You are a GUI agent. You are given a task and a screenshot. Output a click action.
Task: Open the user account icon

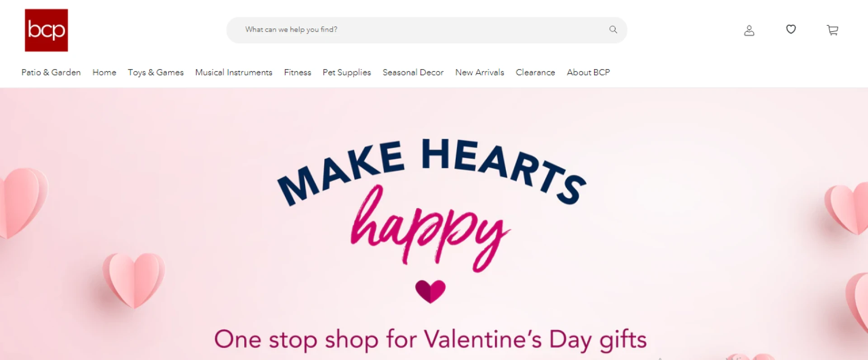tap(749, 30)
